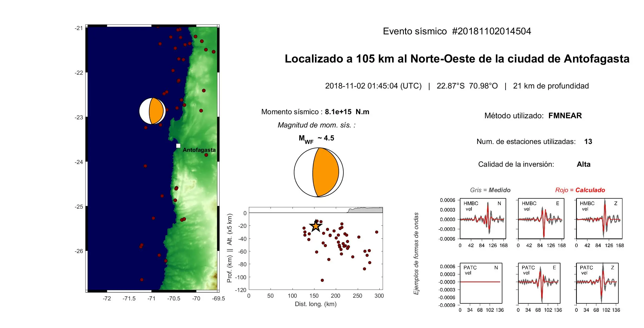Click the 'Gris = Medido' legend text

point(490,190)
